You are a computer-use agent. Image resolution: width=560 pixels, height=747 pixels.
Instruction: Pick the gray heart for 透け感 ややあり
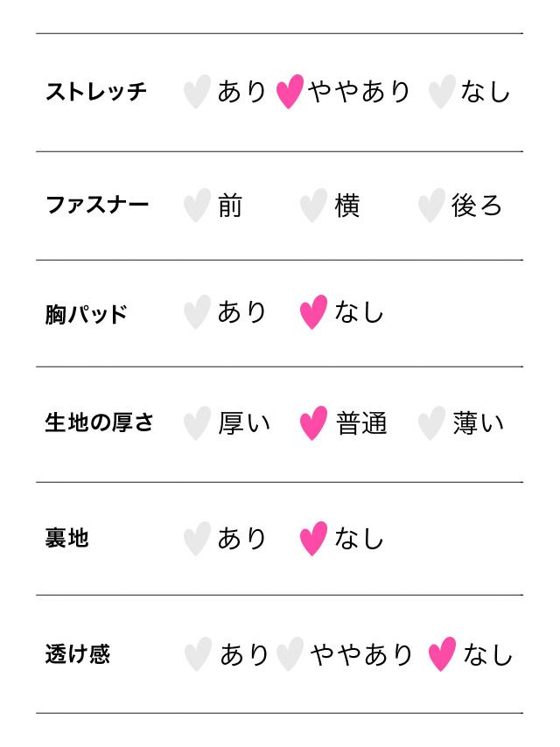point(290,654)
